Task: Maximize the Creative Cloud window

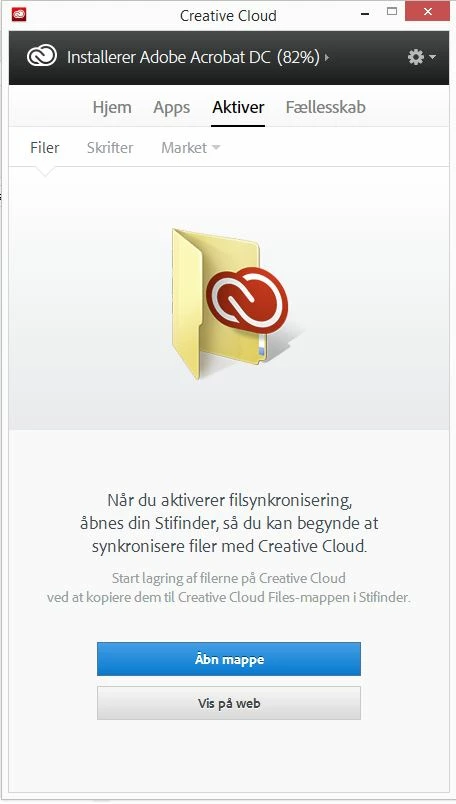Action: coord(392,12)
